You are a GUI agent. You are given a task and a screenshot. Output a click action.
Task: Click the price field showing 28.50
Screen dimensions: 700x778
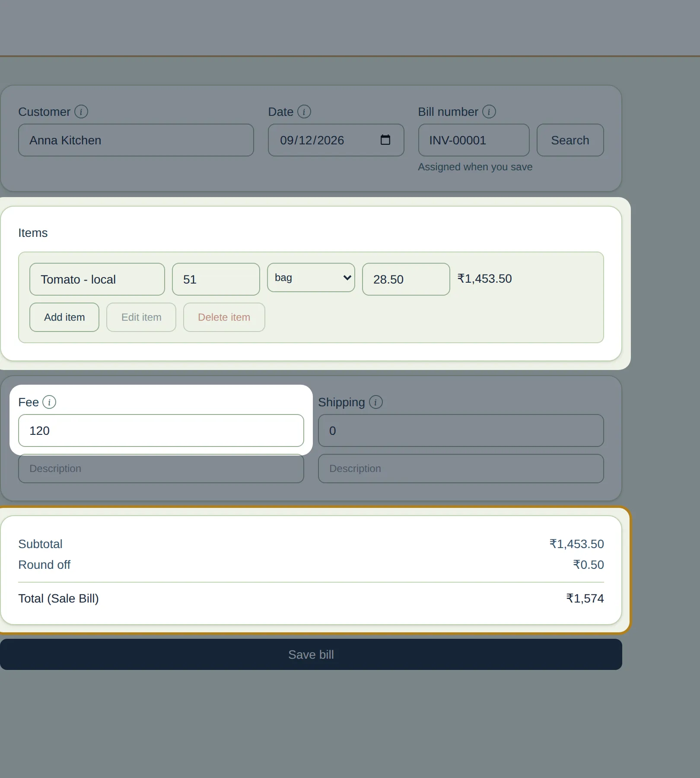tap(406, 279)
